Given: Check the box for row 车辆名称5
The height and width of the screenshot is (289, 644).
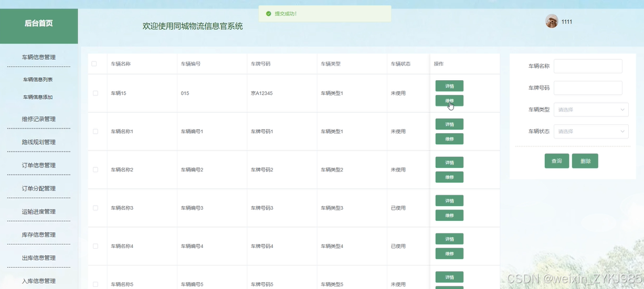Looking at the screenshot, I should (x=96, y=284).
